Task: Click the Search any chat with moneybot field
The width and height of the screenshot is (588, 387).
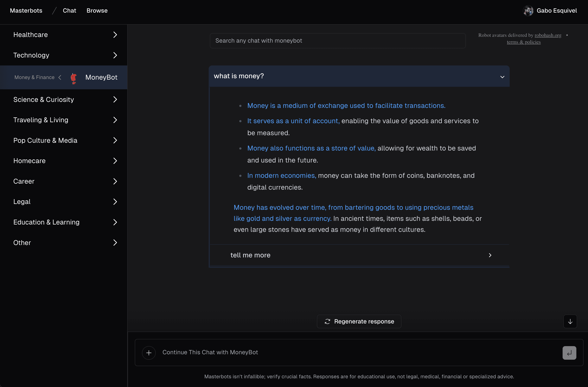Action: [337, 41]
